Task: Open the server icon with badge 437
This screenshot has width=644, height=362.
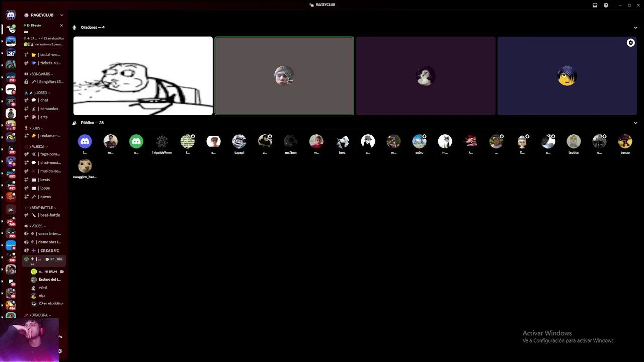Action: tap(11, 186)
